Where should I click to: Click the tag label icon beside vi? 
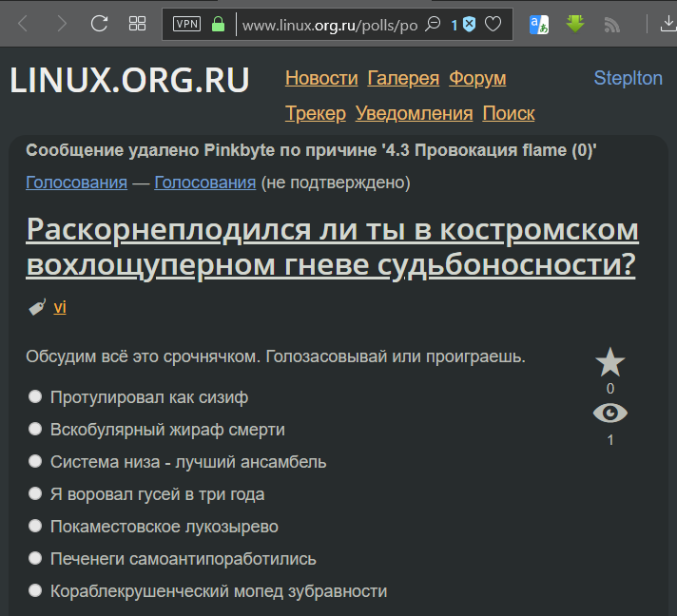pyautogui.click(x=37, y=307)
